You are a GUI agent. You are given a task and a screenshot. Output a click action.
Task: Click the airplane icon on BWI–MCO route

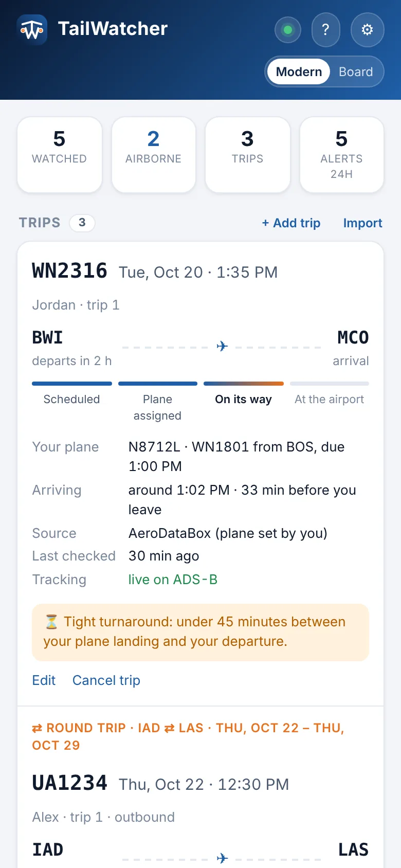click(222, 346)
